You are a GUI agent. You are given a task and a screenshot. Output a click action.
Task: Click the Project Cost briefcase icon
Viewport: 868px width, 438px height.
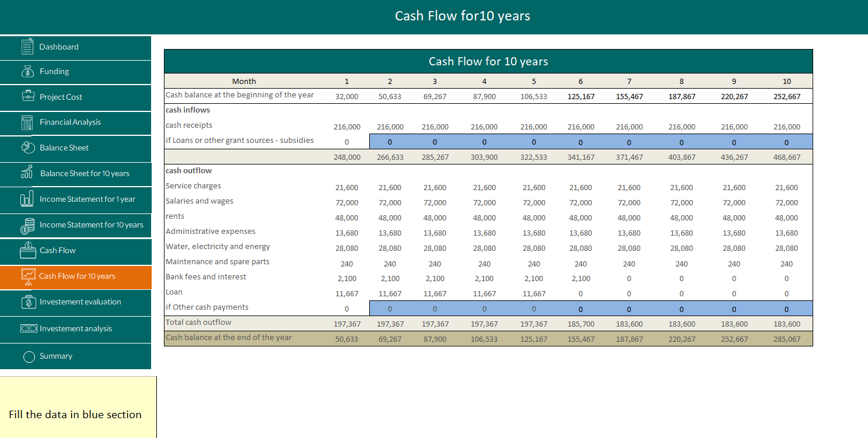27,96
